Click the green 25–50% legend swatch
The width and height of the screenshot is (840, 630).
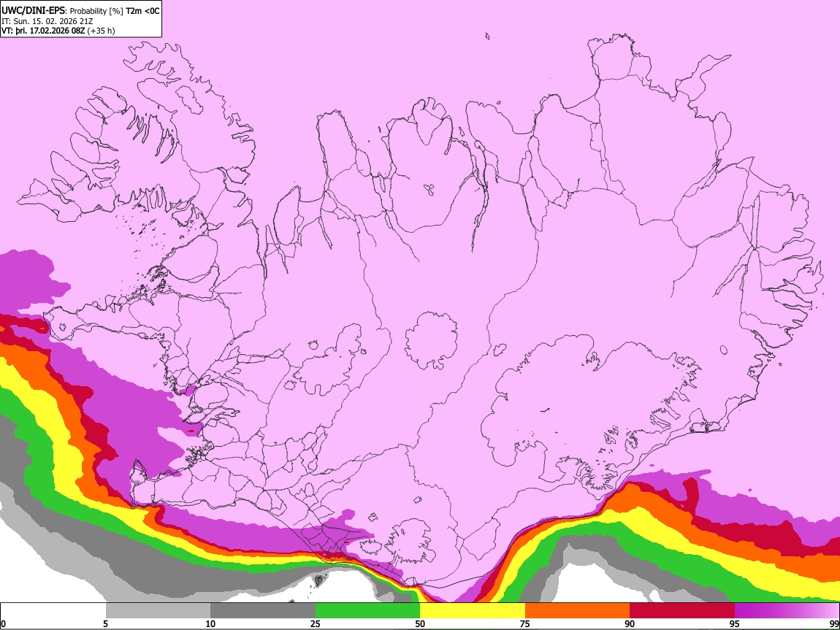367,611
